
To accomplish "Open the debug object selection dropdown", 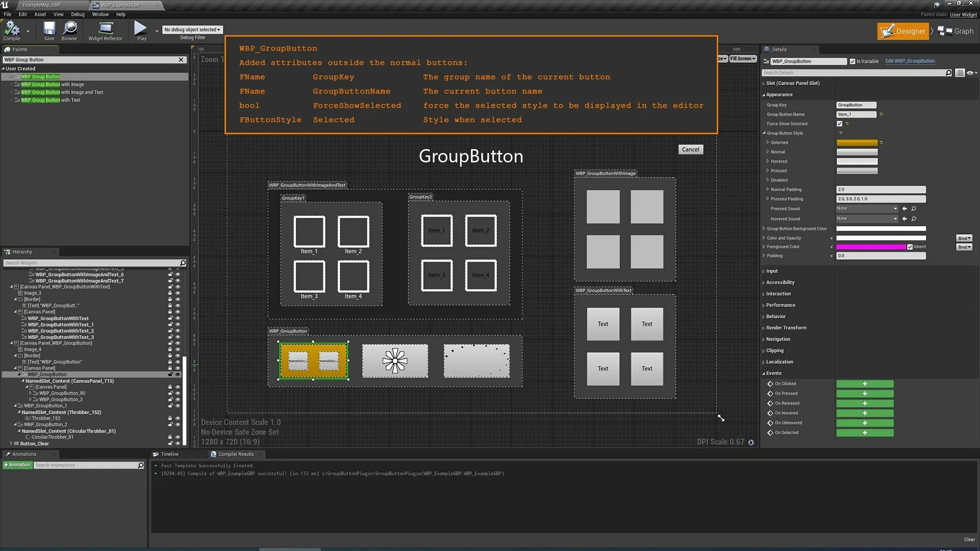I will coord(192,30).
